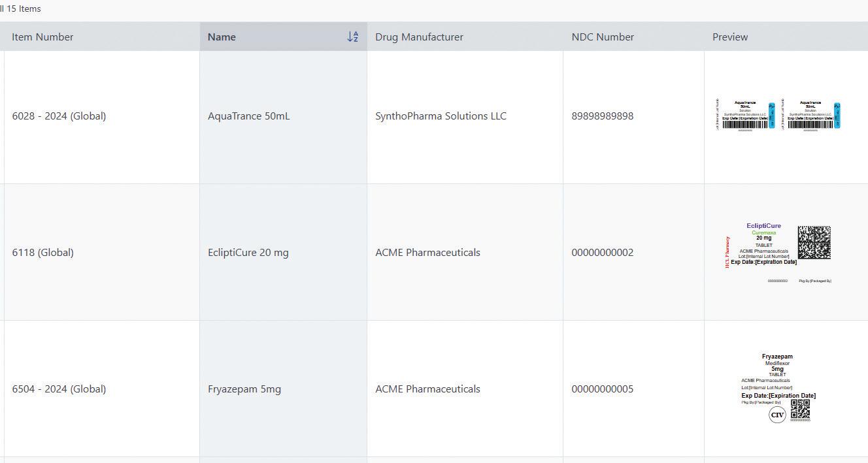Image resolution: width=868 pixels, height=463 pixels.
Task: Click the QR code in EcliptiCure preview
Action: [x=814, y=242]
